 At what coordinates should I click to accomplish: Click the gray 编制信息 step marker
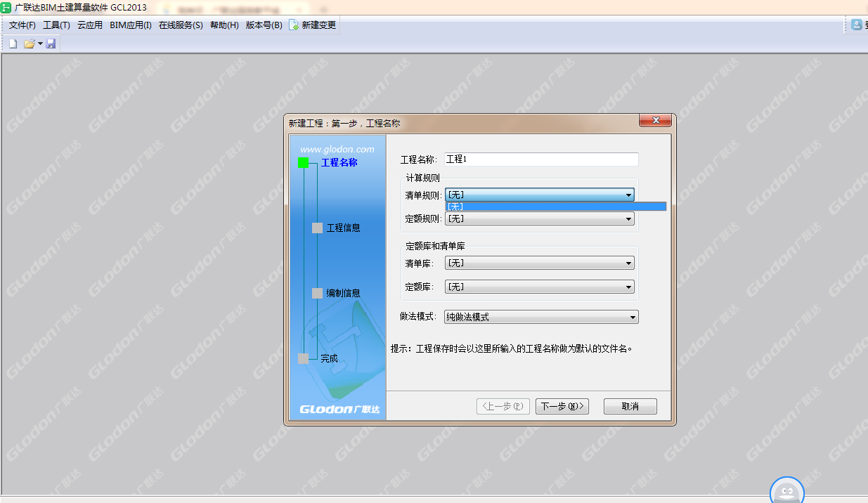[317, 293]
